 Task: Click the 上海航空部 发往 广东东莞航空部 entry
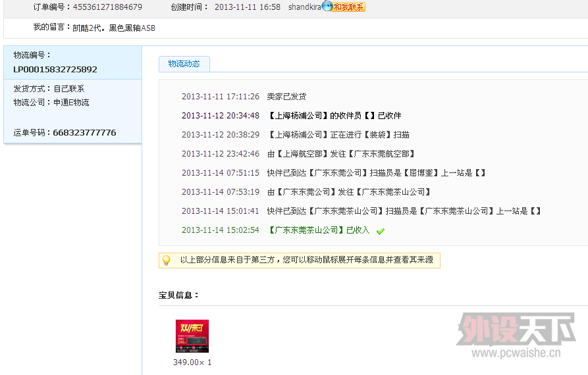[x=299, y=154]
